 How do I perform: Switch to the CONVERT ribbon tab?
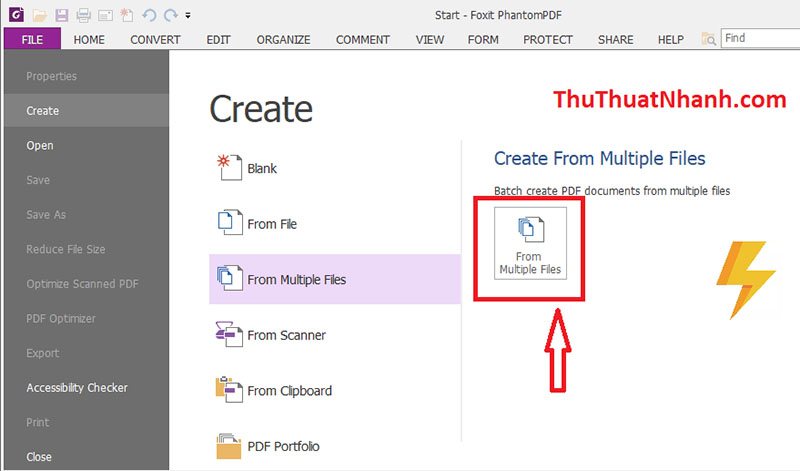(155, 39)
